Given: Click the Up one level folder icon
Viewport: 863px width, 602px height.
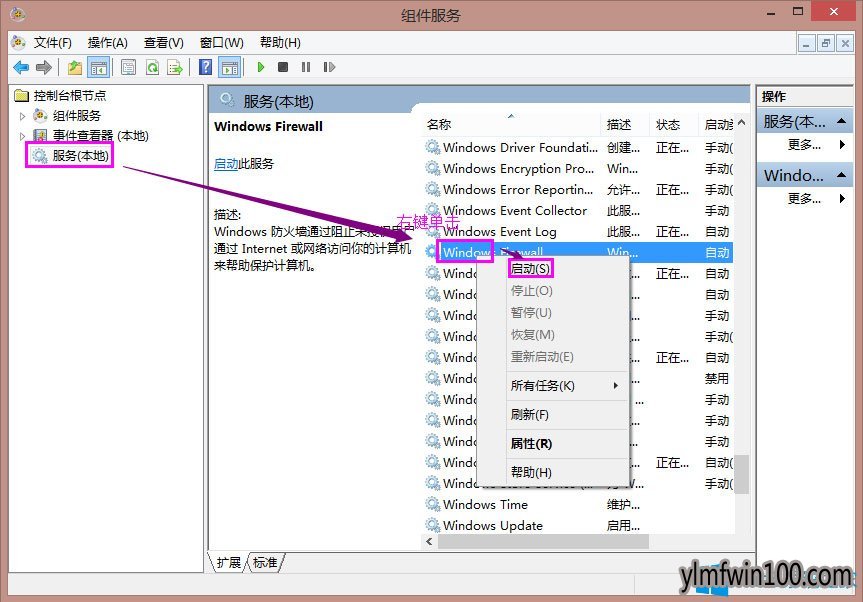Looking at the screenshot, I should click(x=74, y=68).
